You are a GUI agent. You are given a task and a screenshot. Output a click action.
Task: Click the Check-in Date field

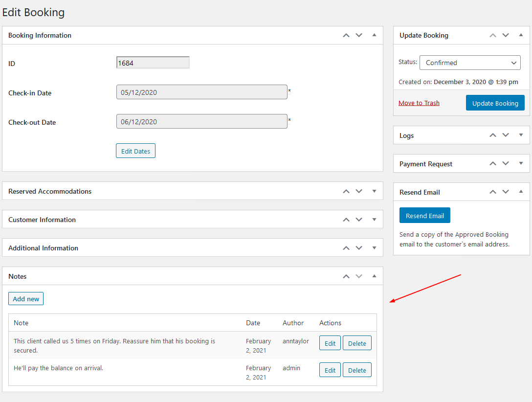[201, 92]
